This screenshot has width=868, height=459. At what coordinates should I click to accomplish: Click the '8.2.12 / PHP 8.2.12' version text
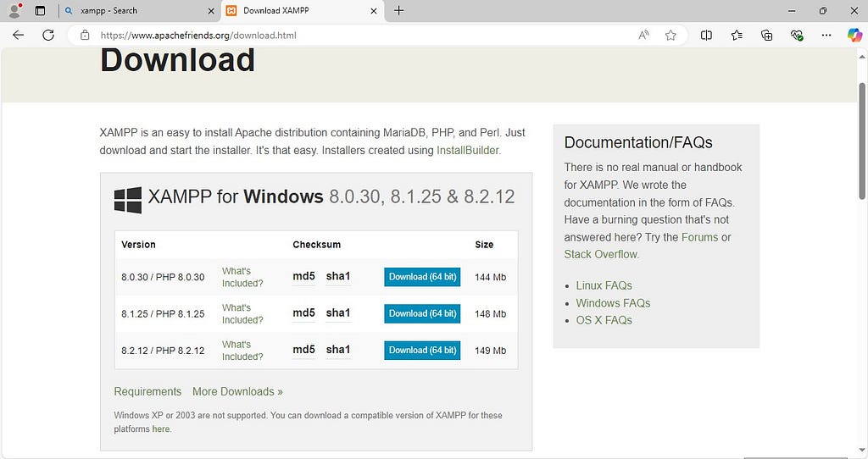coord(163,351)
